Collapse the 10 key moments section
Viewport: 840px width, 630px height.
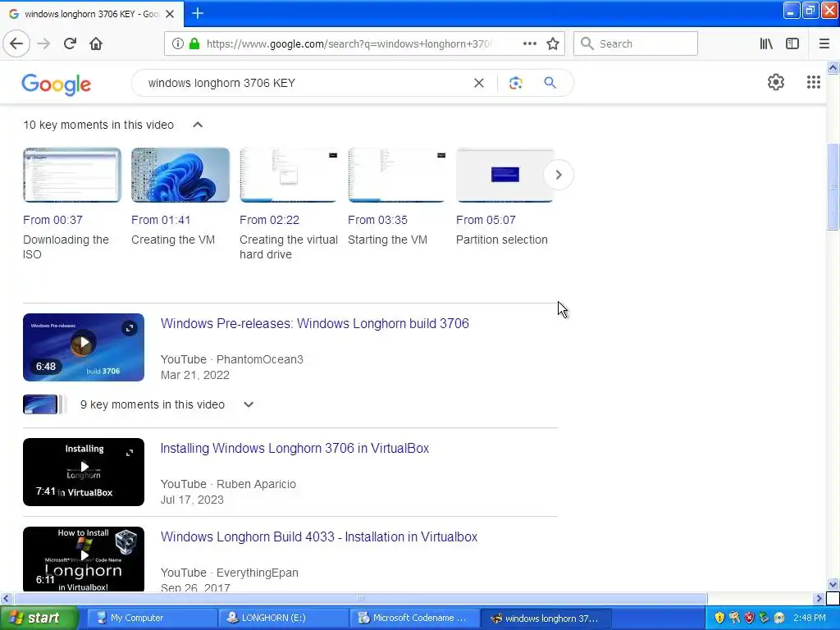(x=198, y=125)
